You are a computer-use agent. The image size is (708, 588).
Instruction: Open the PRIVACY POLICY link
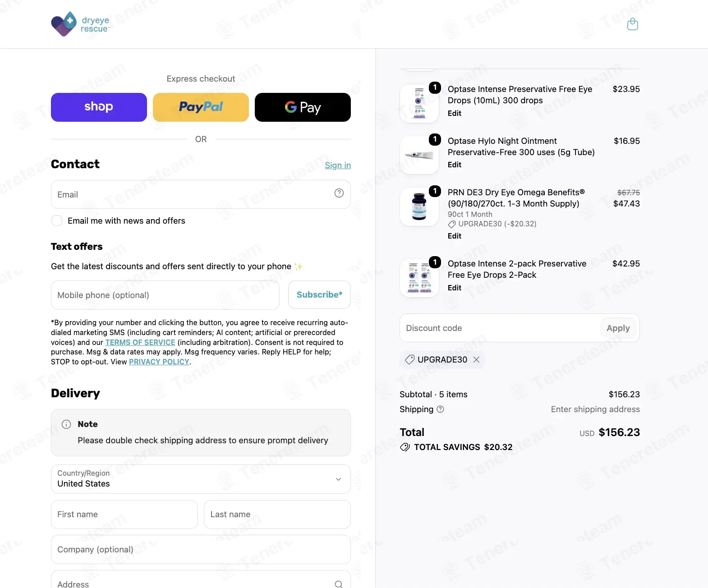[159, 362]
